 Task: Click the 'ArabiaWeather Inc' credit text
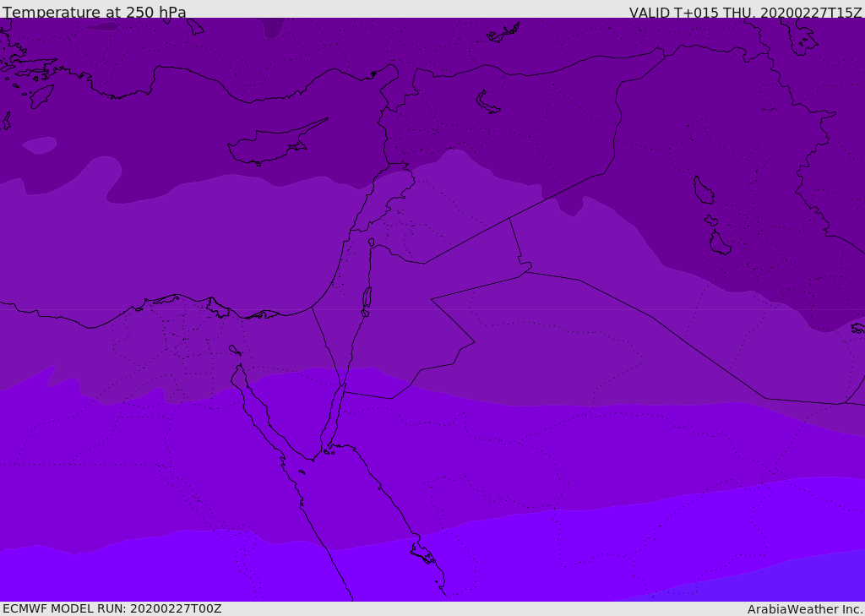click(x=804, y=609)
